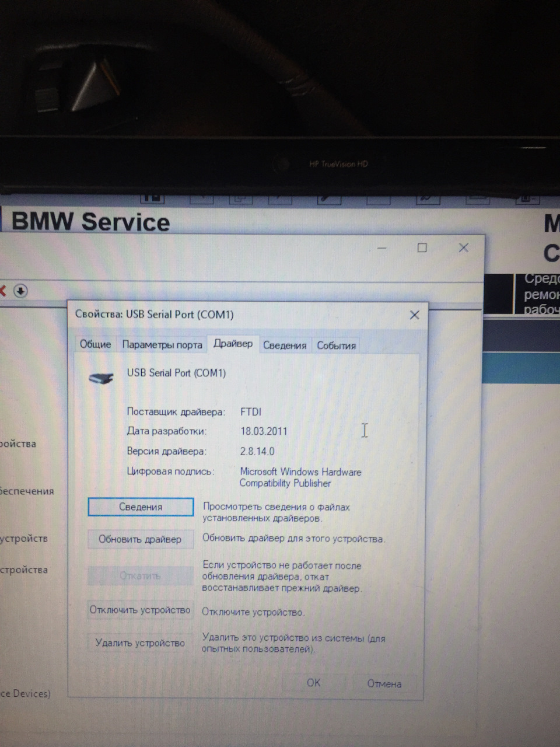Confirm with the OK button
560x747 pixels.
(x=313, y=682)
